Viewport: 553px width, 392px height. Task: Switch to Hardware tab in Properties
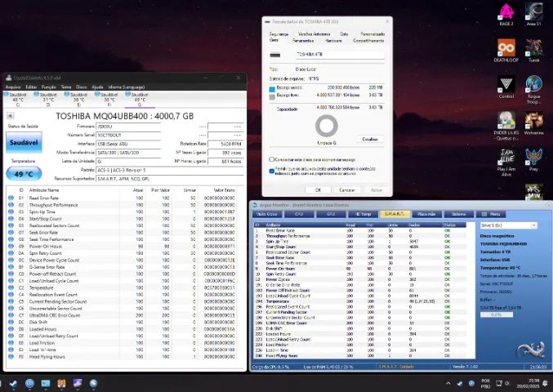point(333,41)
